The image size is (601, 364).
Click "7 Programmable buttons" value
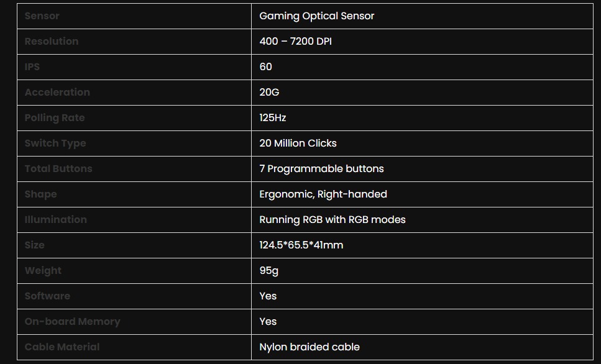pyautogui.click(x=321, y=169)
